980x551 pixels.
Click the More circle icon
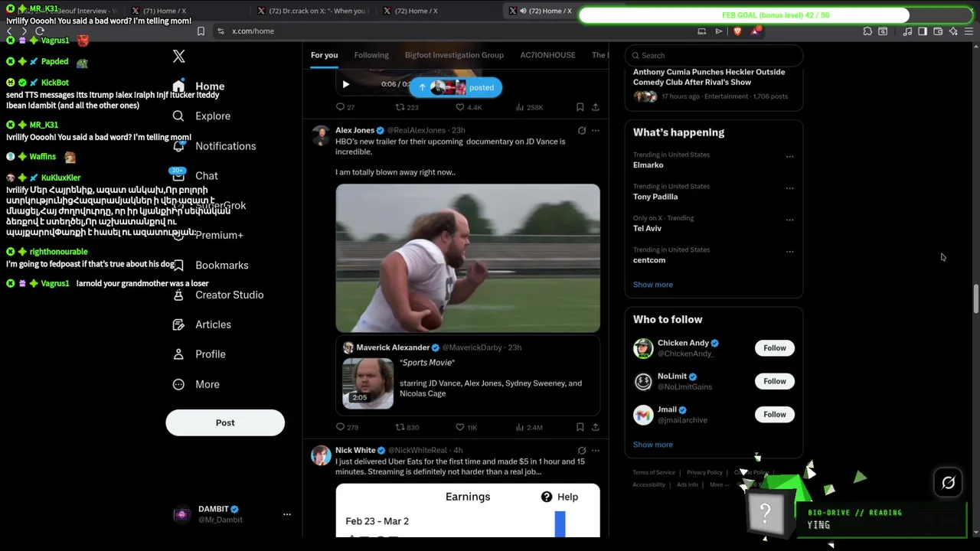click(178, 384)
